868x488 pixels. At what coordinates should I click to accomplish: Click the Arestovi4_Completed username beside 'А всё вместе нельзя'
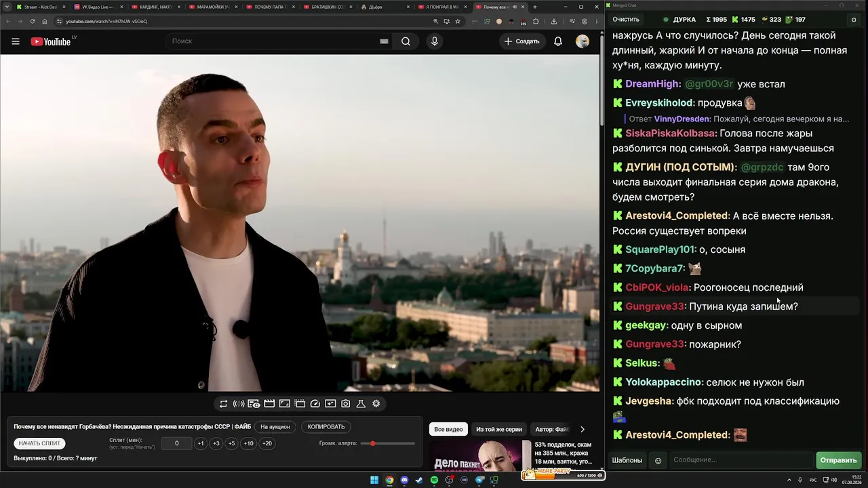[677, 216]
